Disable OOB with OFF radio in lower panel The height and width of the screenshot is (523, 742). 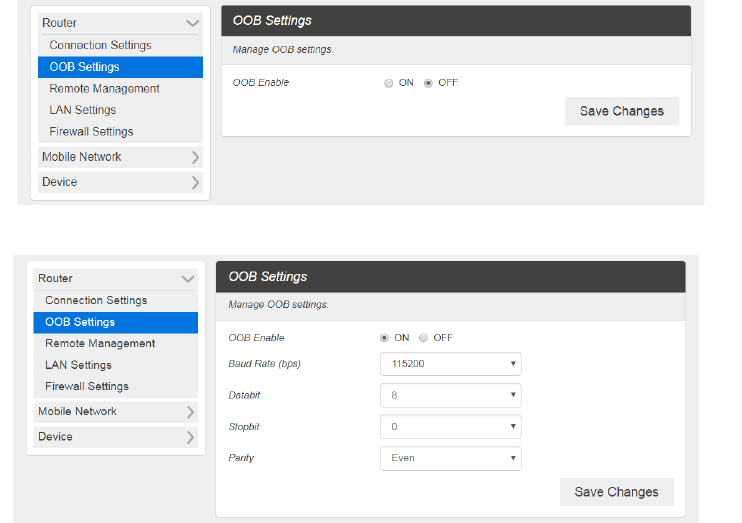pos(424,338)
